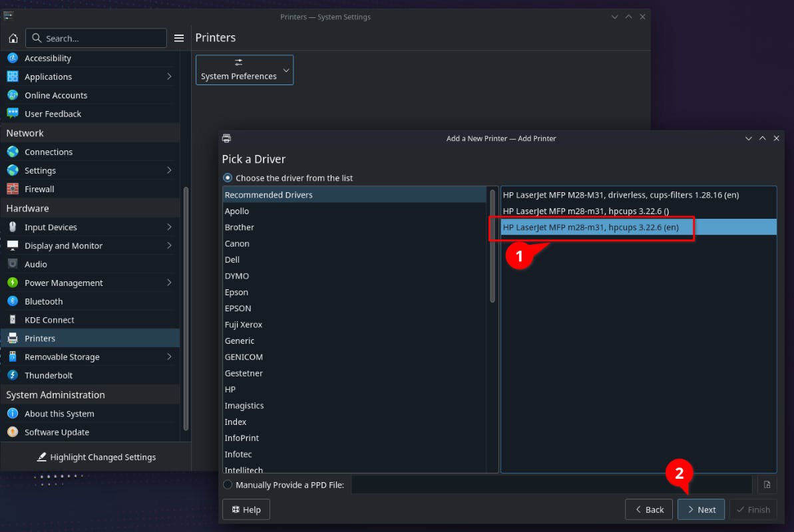794x532 pixels.
Task: Click the manufacturer list scrollbar
Action: 493,246
